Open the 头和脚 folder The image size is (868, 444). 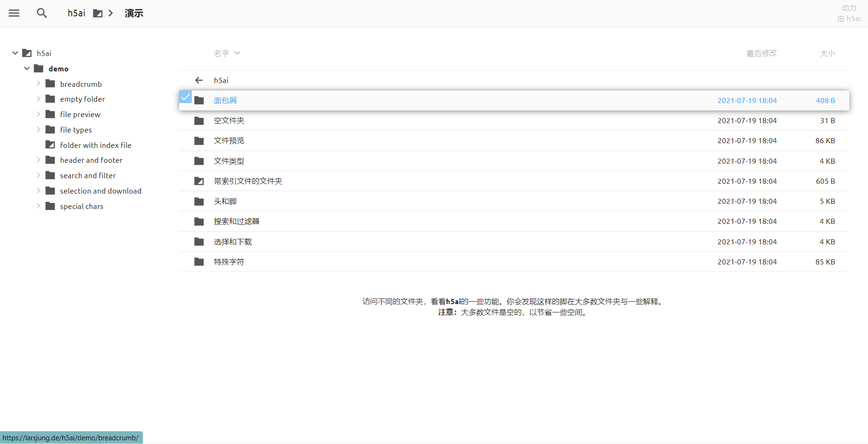(225, 201)
